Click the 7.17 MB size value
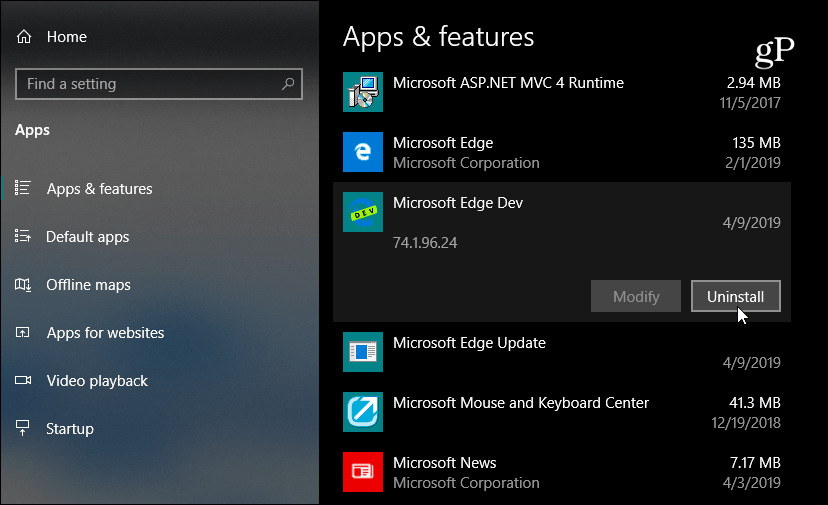The width and height of the screenshot is (828, 505). click(755, 463)
